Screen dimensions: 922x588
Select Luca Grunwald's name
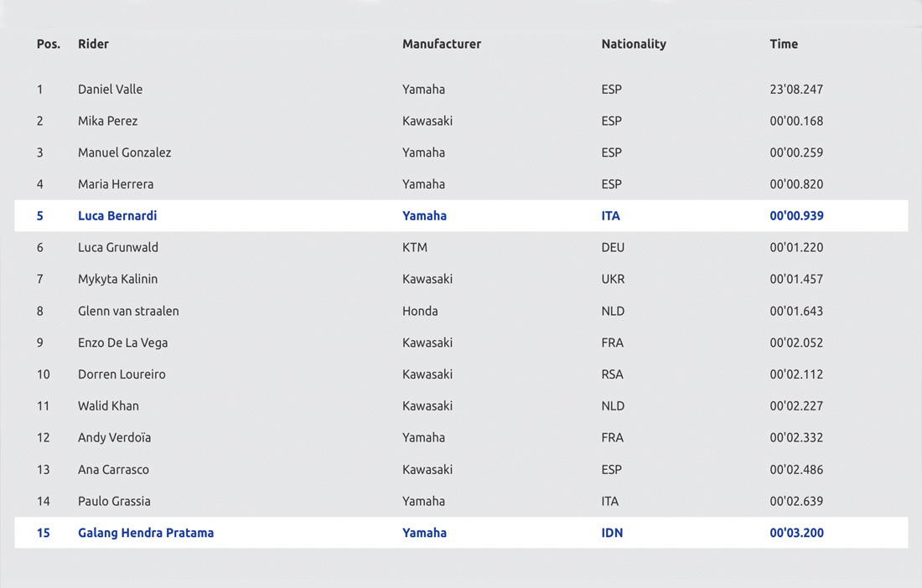[x=117, y=247]
